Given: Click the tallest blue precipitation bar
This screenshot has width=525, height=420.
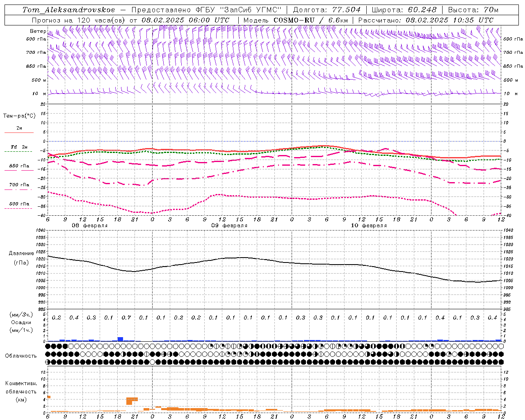Looking at the screenshot, I should (120, 339).
